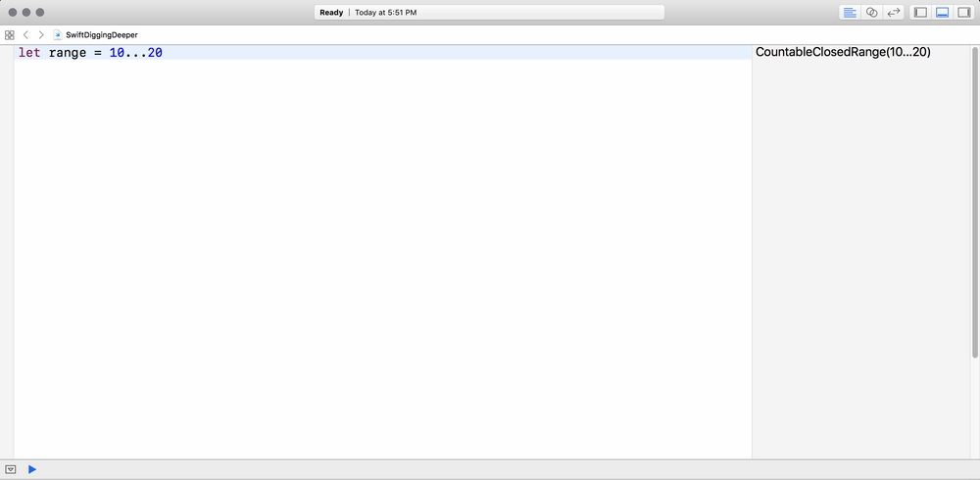Viewport: 980px width, 480px height.
Task: Select the Standard editor button
Action: coord(850,13)
